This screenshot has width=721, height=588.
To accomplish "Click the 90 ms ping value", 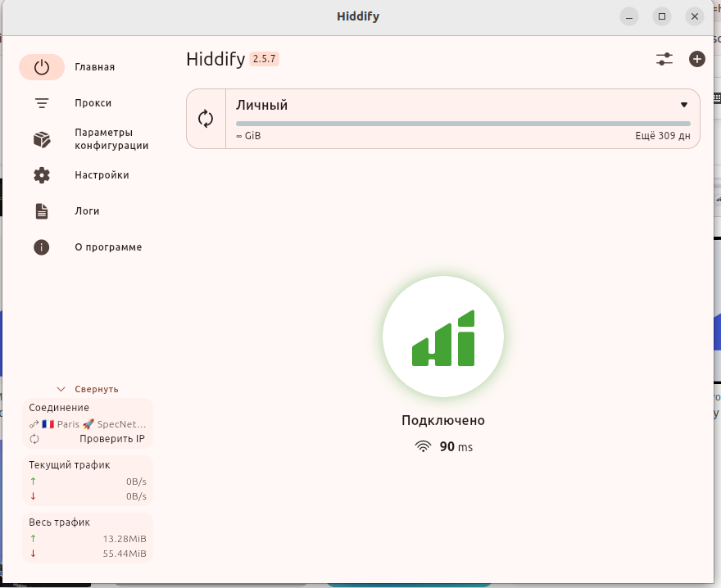I will (456, 447).
